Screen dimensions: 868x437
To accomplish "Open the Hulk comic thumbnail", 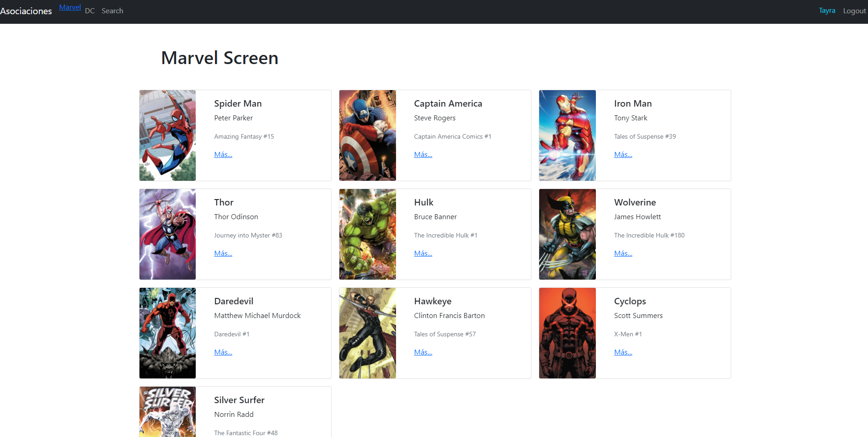I will (368, 234).
